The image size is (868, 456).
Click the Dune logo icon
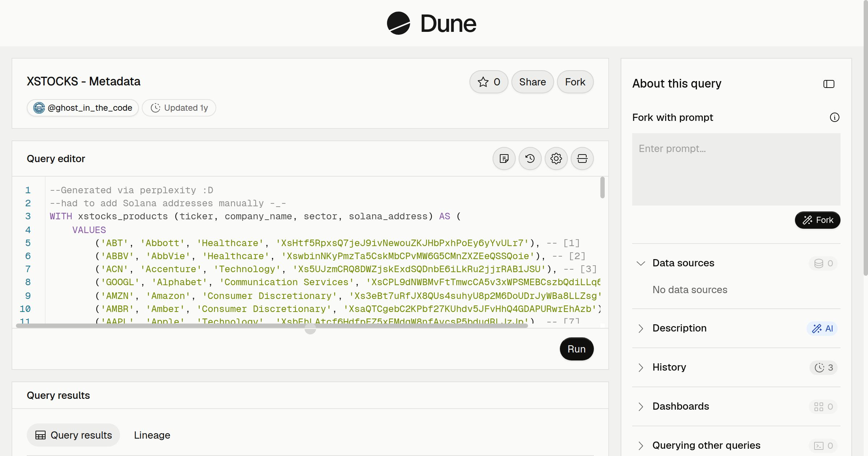pos(398,23)
